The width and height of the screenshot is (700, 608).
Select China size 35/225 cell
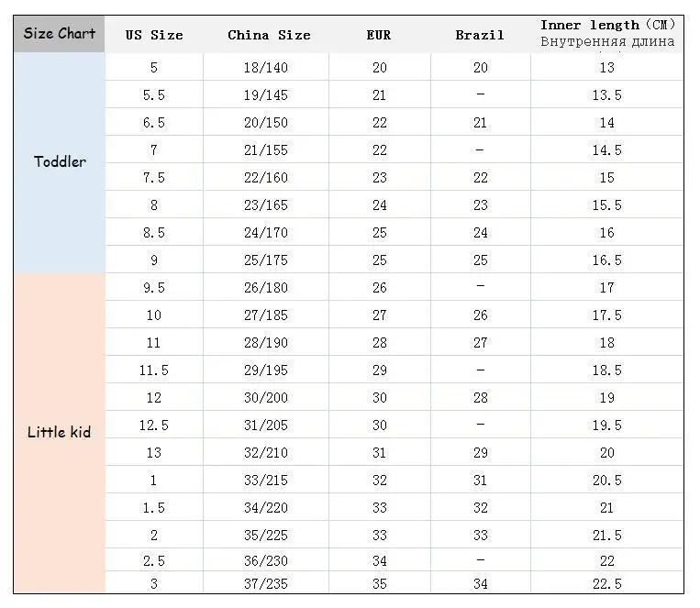(266, 536)
